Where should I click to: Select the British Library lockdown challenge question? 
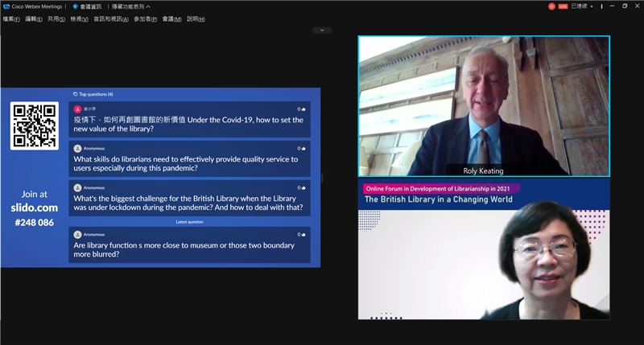pyautogui.click(x=189, y=198)
